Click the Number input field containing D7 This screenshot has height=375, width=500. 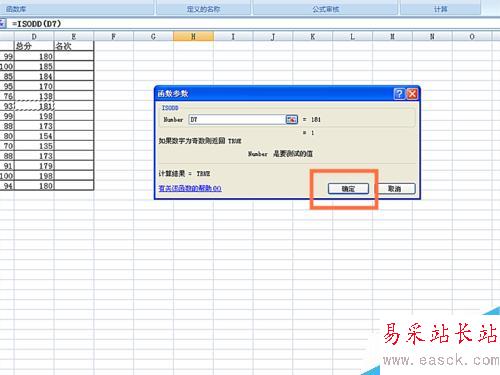237,119
